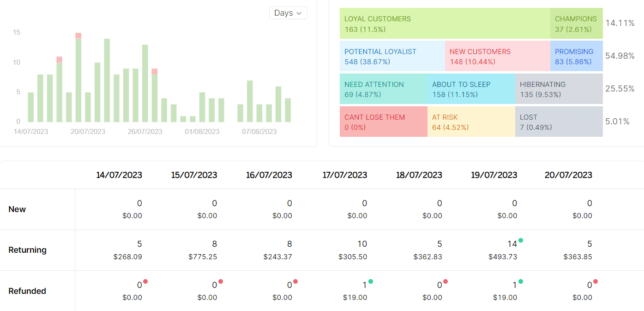
Task: Click the 07/08/2023 chart axis label
Action: (259, 132)
